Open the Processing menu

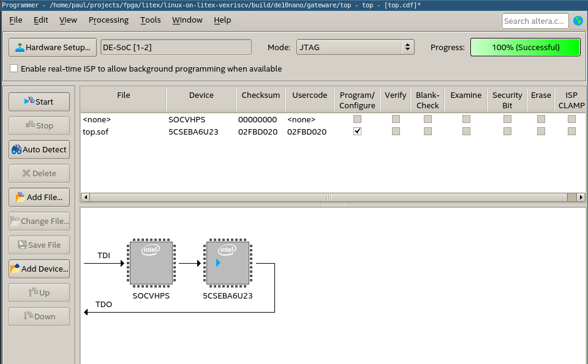click(x=108, y=20)
